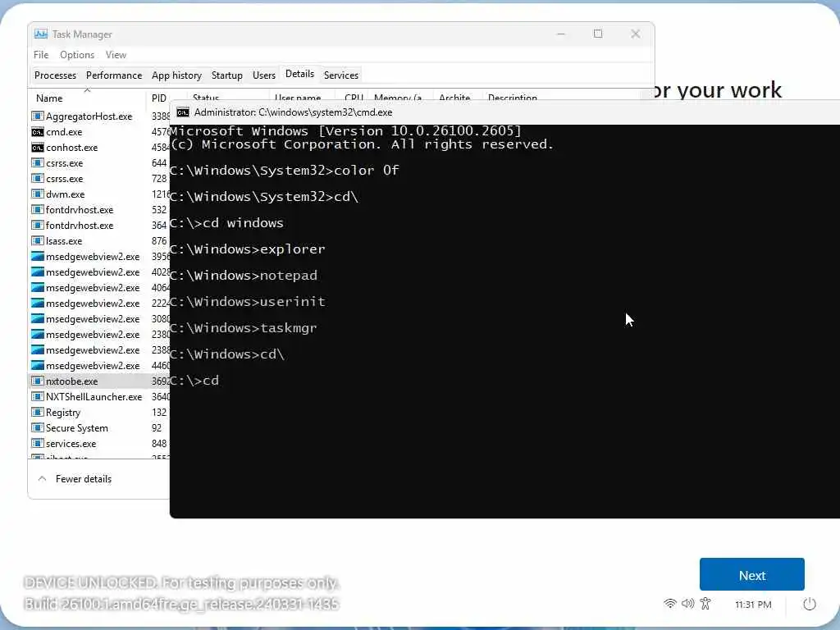Screen dimensions: 840x630
Task: Click the 'notepad' command line in cmd
Action: click(244, 276)
